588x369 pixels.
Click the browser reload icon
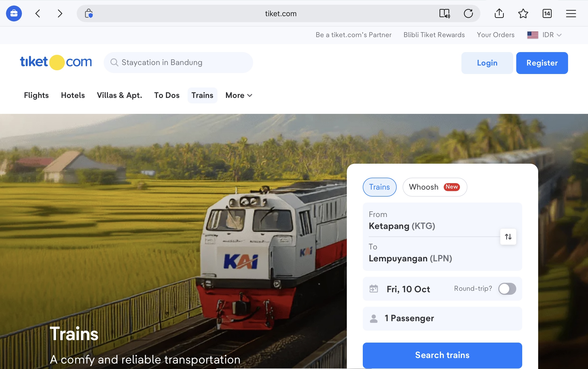pyautogui.click(x=468, y=13)
